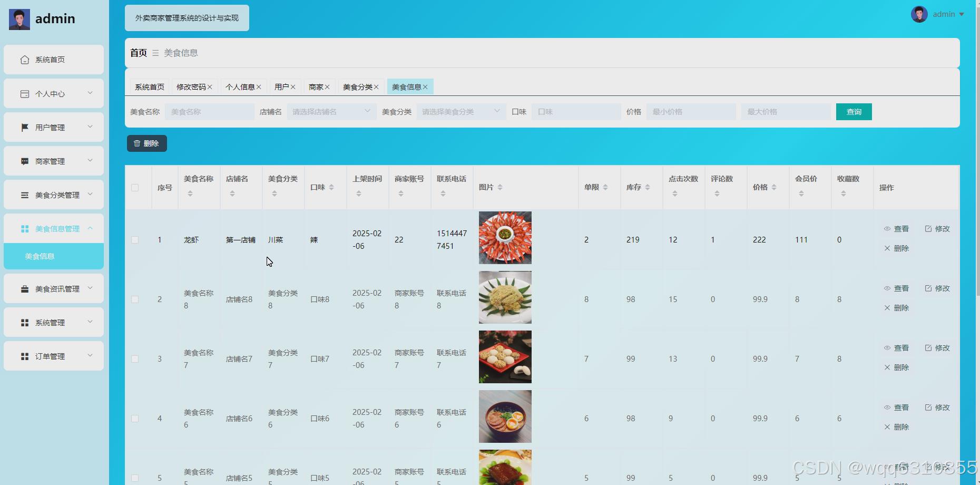Image resolution: width=980 pixels, height=485 pixels.
Task: Switch to the 美食分类 tab
Action: point(357,86)
